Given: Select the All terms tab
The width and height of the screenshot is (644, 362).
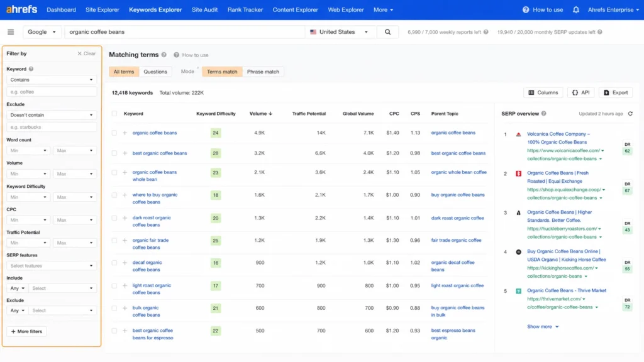Looking at the screenshot, I should coord(124,72).
